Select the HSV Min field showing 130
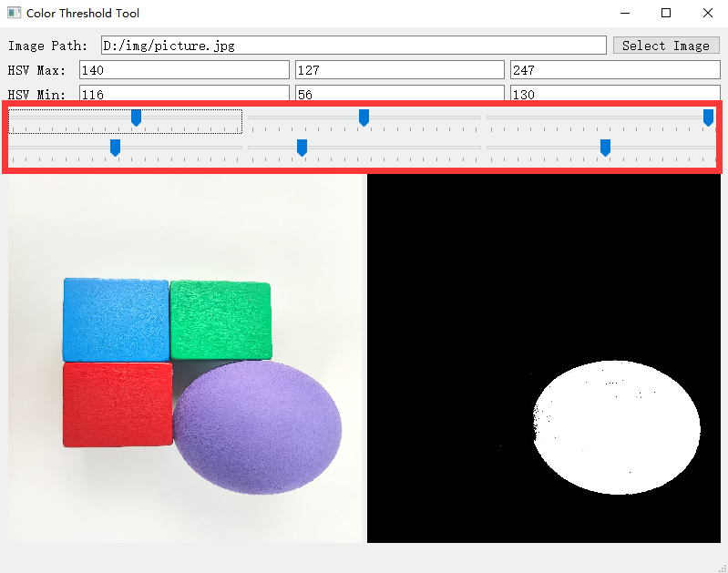The image size is (728, 573). [615, 93]
